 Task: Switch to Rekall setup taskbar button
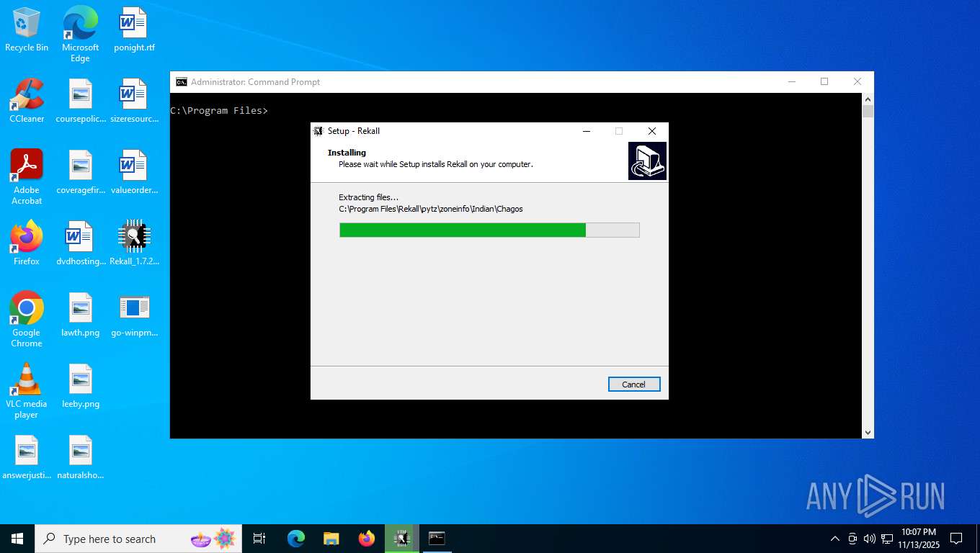pyautogui.click(x=401, y=539)
